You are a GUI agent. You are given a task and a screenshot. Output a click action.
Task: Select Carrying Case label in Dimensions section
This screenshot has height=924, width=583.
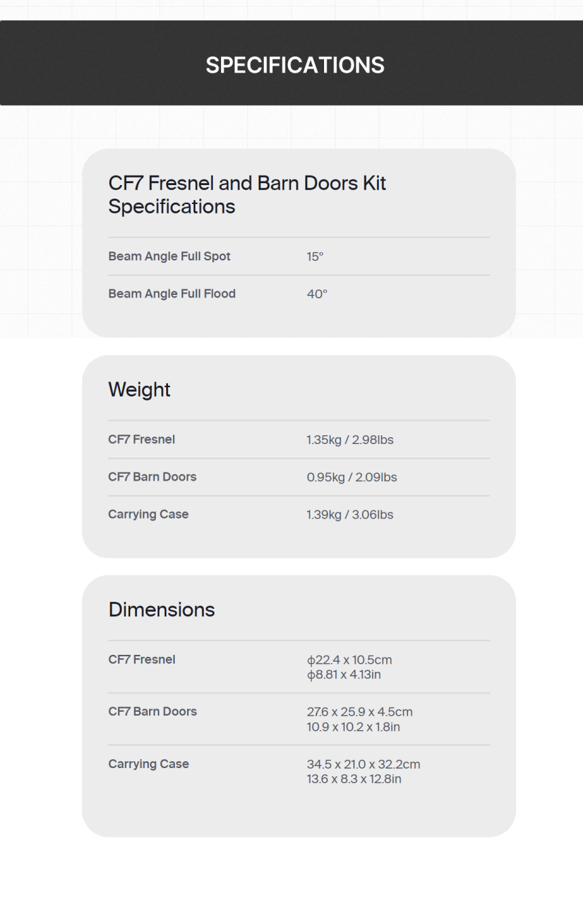[148, 764]
